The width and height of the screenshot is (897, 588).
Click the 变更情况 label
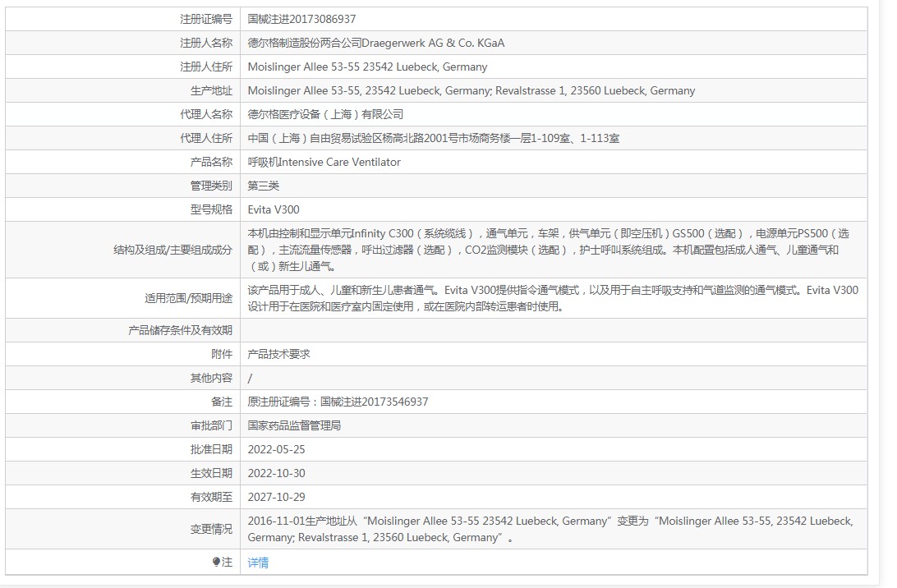pos(211,530)
